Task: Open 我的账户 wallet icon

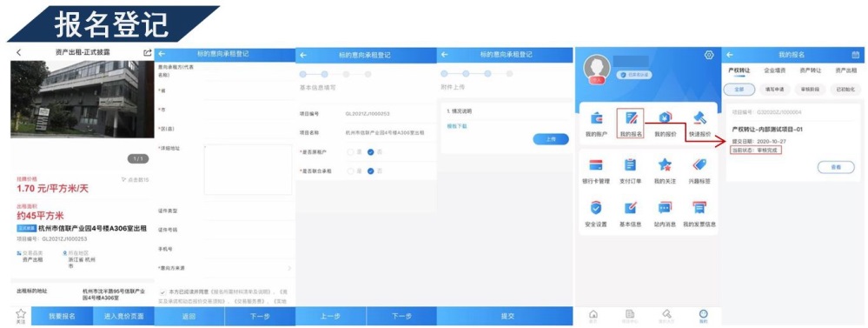Action: (597, 118)
